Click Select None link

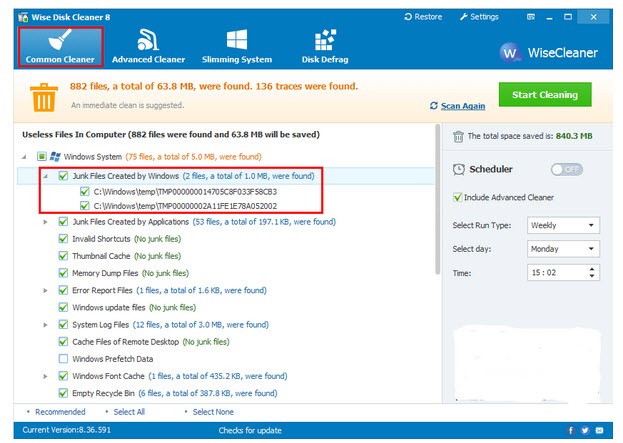coord(213,412)
